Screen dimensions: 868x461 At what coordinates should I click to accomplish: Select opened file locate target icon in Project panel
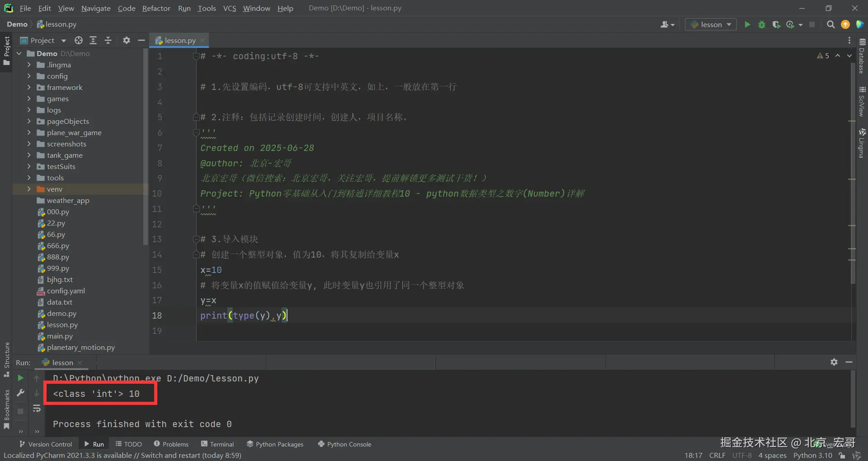click(x=79, y=40)
